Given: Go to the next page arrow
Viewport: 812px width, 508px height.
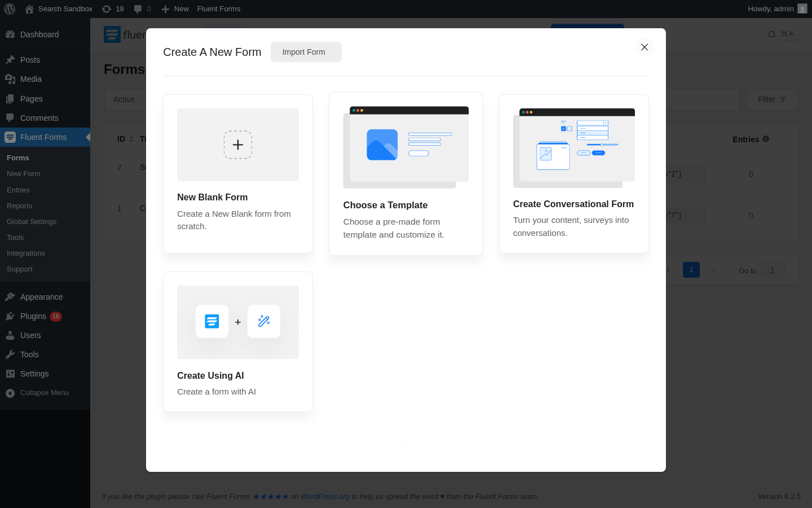Looking at the screenshot, I should pyautogui.click(x=714, y=270).
